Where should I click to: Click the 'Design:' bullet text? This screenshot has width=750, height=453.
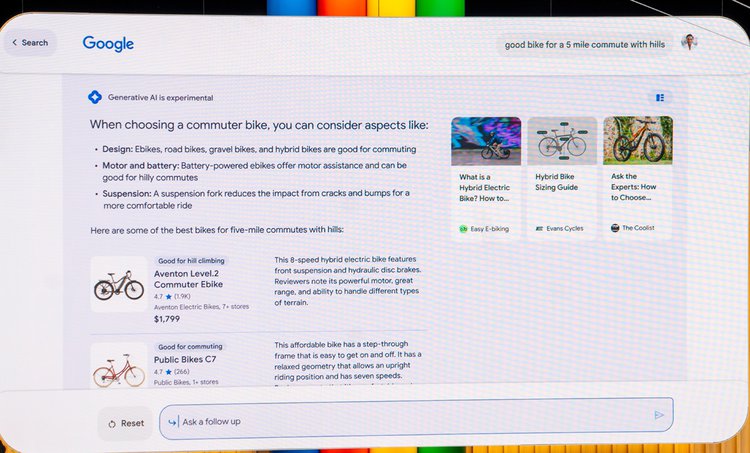point(259,149)
